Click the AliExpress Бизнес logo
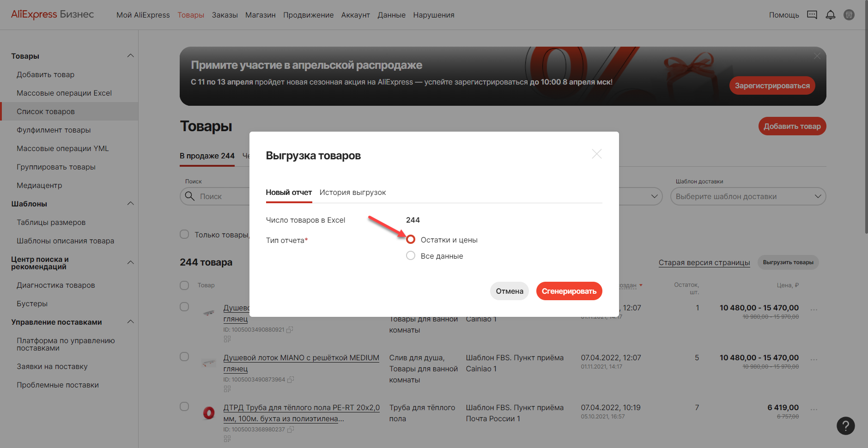 (x=53, y=14)
